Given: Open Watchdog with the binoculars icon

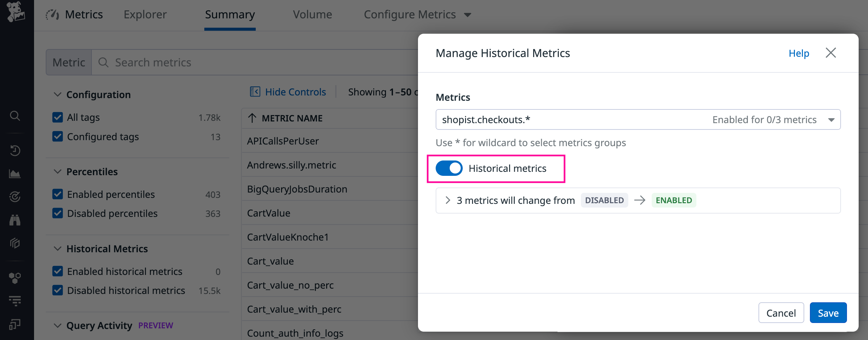Looking at the screenshot, I should [15, 220].
